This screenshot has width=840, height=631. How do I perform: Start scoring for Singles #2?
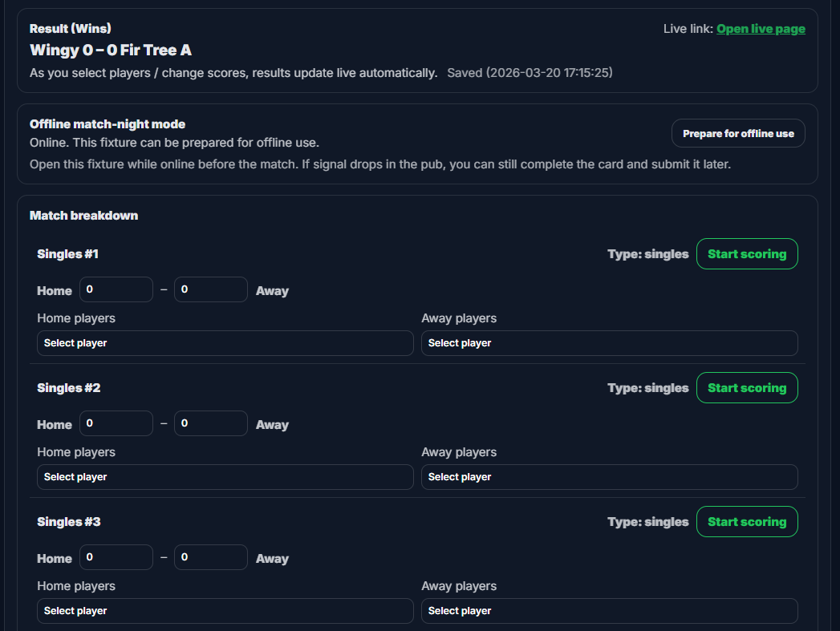pos(747,388)
